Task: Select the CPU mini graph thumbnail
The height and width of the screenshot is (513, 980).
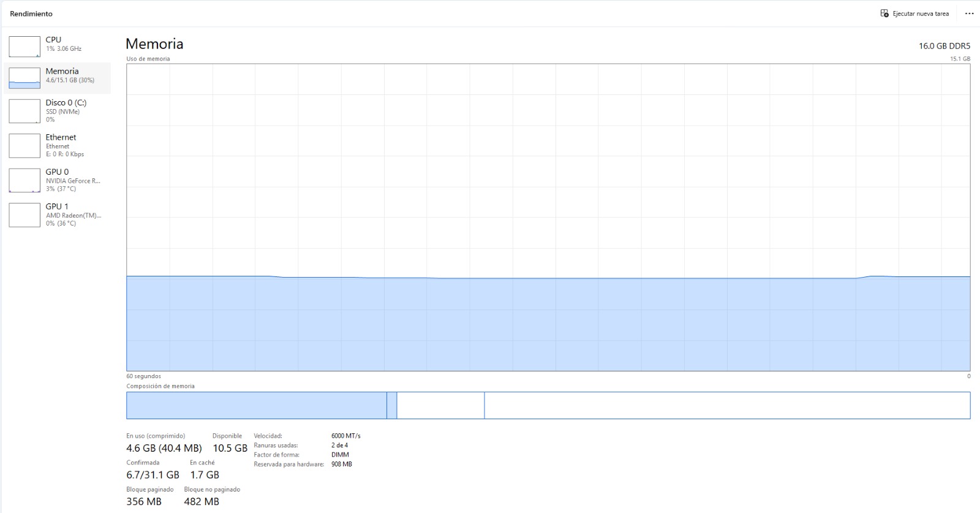Action: (24, 47)
